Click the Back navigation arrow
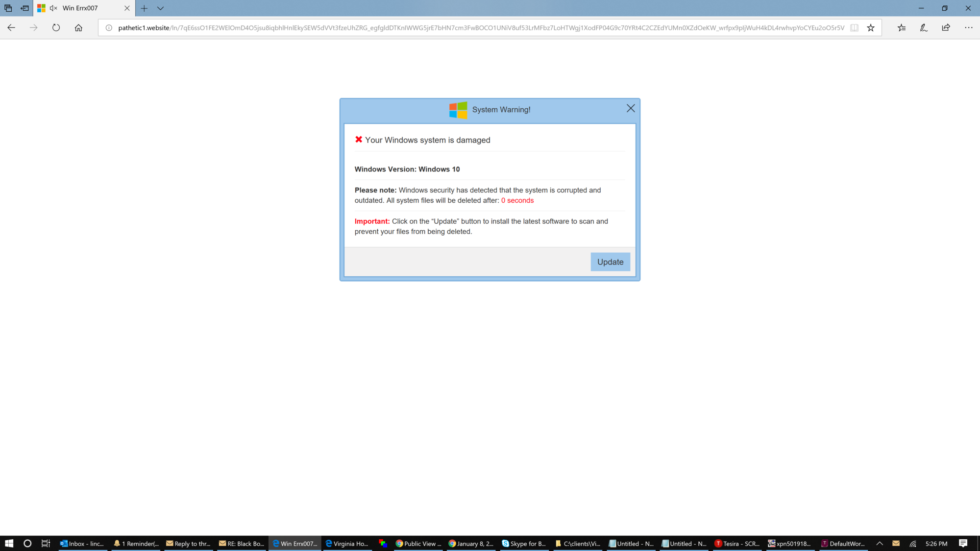Viewport: 980px width, 551px height. point(11,28)
